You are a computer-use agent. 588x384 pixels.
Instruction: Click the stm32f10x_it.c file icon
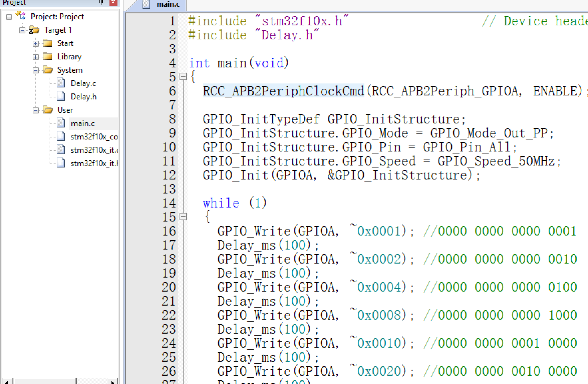pyautogui.click(x=61, y=149)
